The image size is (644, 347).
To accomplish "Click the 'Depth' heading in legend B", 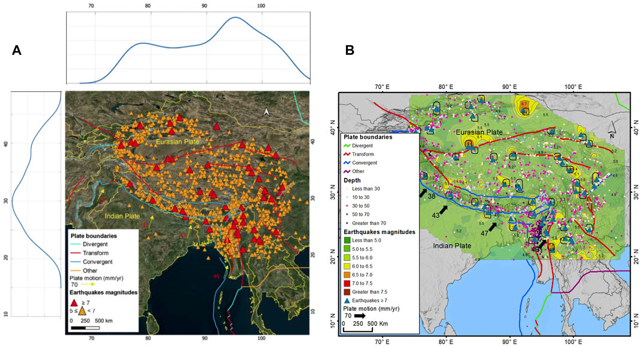I will (x=353, y=180).
